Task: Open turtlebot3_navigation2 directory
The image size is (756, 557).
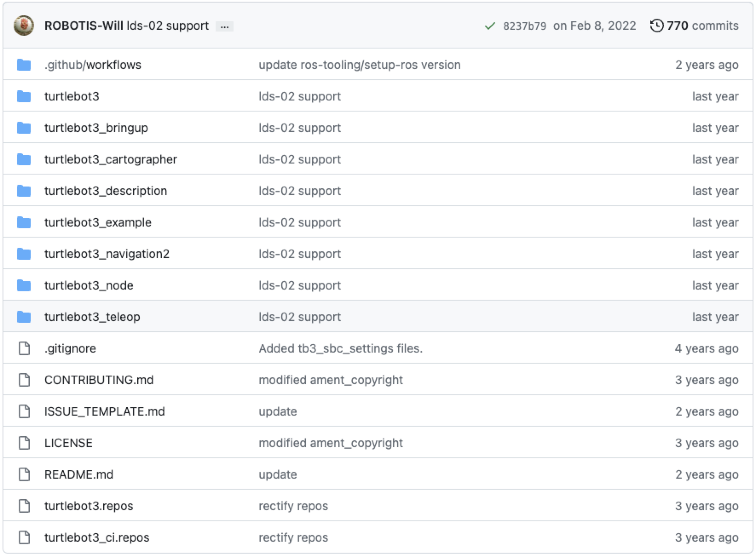Action: point(107,254)
